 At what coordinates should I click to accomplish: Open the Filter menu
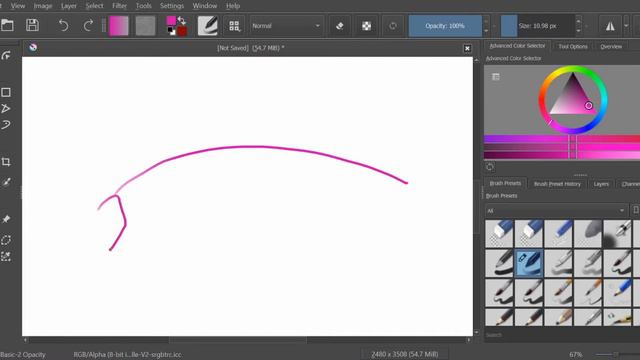click(x=119, y=6)
